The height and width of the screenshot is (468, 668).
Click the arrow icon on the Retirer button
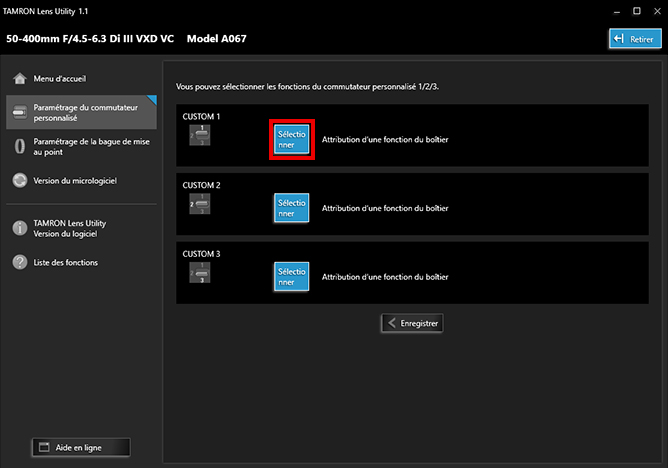(619, 39)
